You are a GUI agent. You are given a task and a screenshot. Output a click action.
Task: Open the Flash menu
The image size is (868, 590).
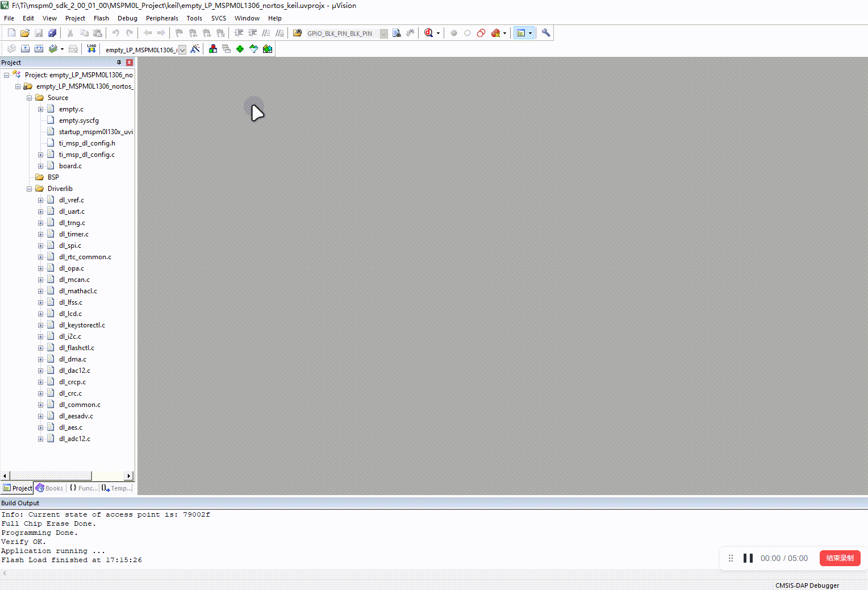(101, 18)
